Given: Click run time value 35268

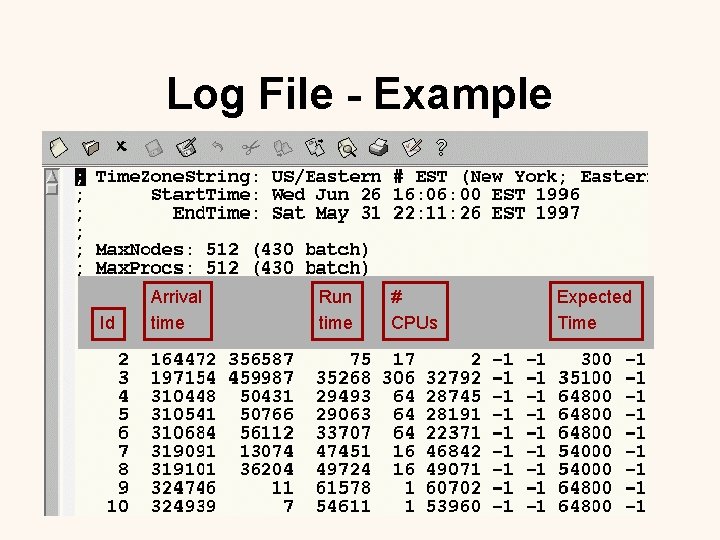Looking at the screenshot, I should pos(343,378).
